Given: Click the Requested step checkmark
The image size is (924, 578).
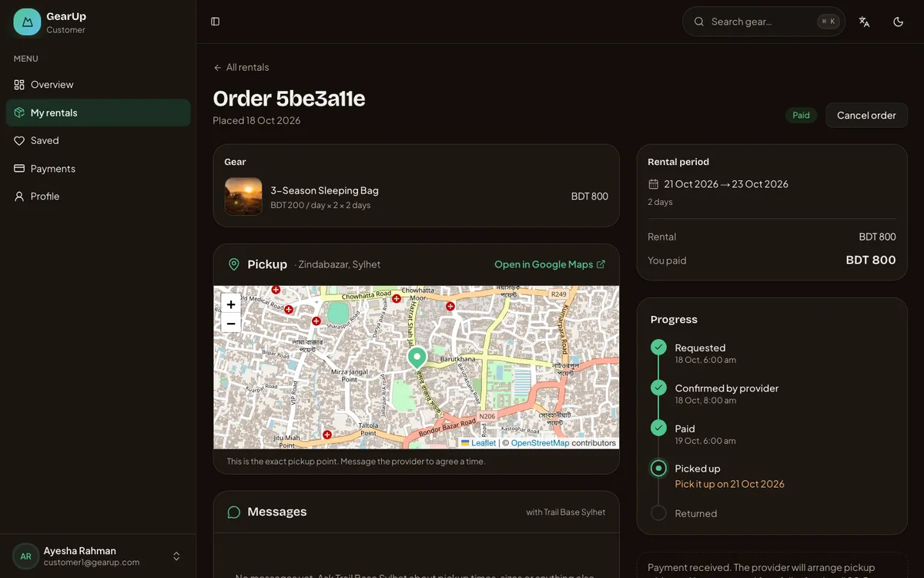Looking at the screenshot, I should coord(658,348).
